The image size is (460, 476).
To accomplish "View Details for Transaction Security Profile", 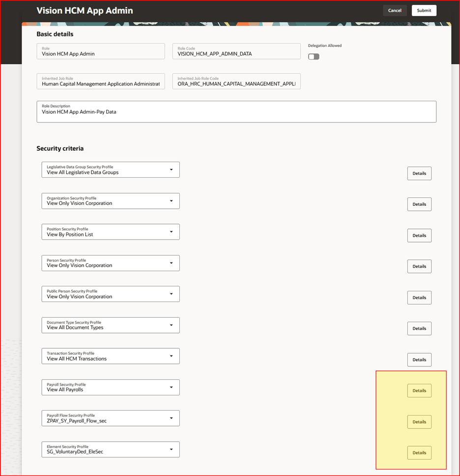I will coord(419,360).
